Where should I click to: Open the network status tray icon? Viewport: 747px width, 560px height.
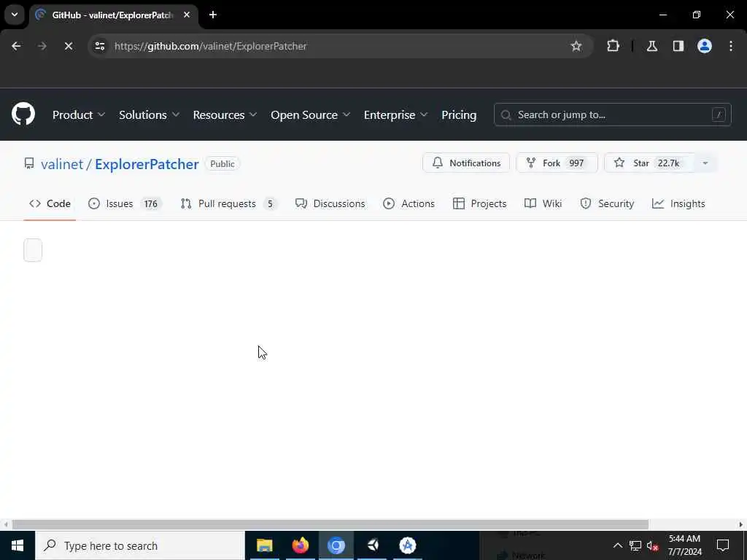pos(635,545)
